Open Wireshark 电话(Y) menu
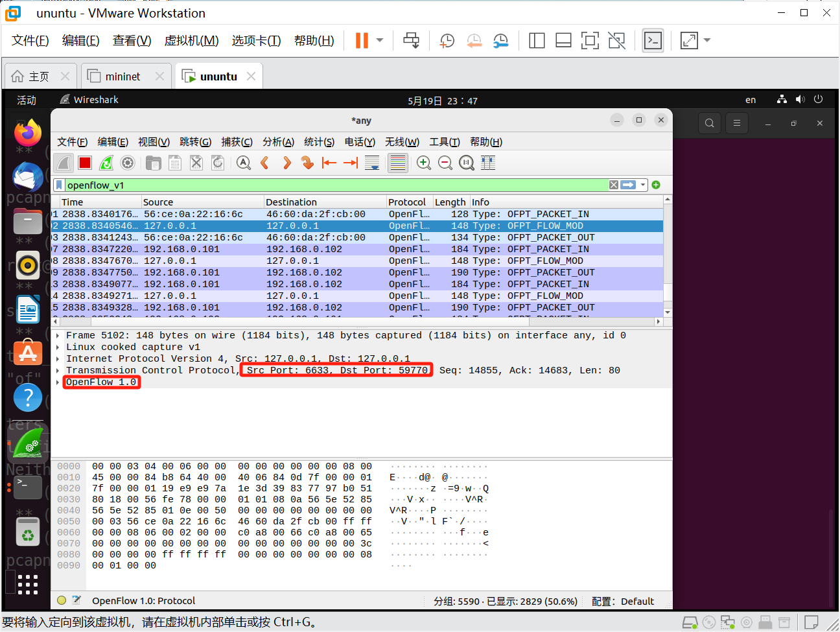The height and width of the screenshot is (632, 840). pyautogui.click(x=360, y=142)
